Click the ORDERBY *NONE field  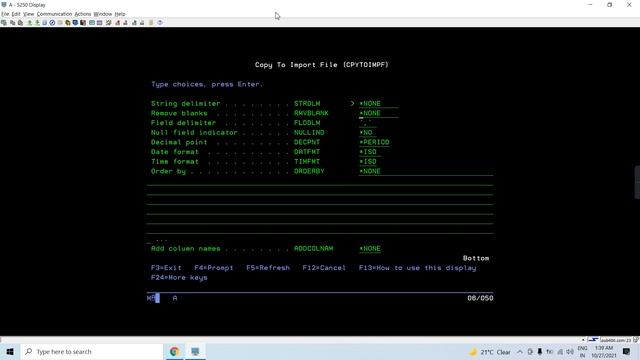click(x=426, y=171)
